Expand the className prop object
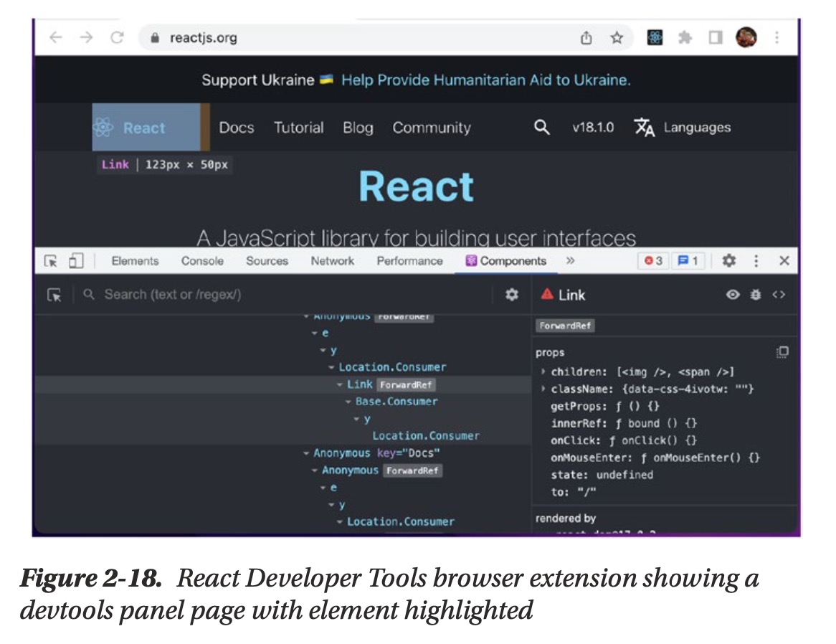This screenshot has width=836, height=644. (x=544, y=389)
